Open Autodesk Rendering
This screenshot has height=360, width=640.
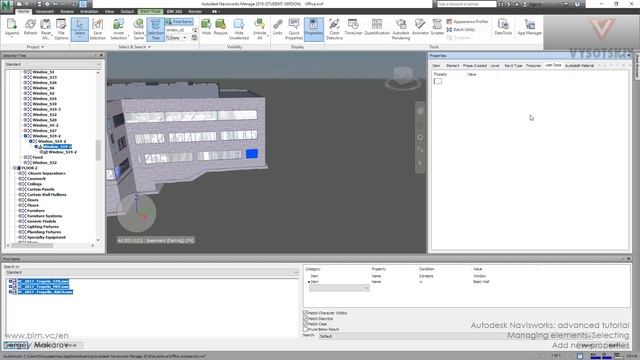click(x=401, y=29)
